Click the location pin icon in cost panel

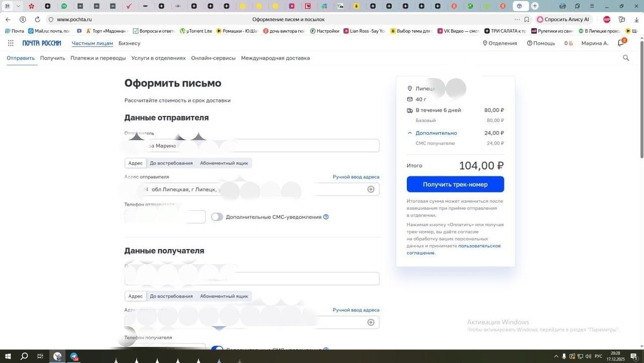(409, 88)
